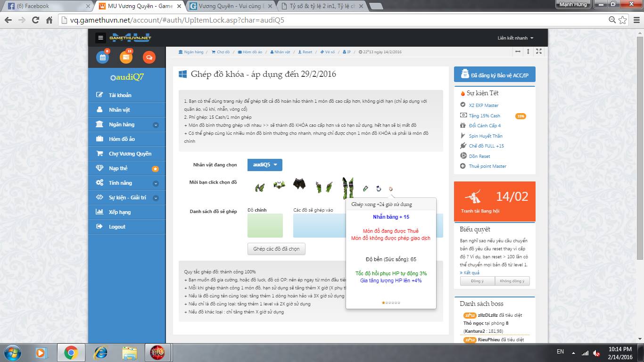Go back with the browser back arrow

pyautogui.click(x=8, y=20)
